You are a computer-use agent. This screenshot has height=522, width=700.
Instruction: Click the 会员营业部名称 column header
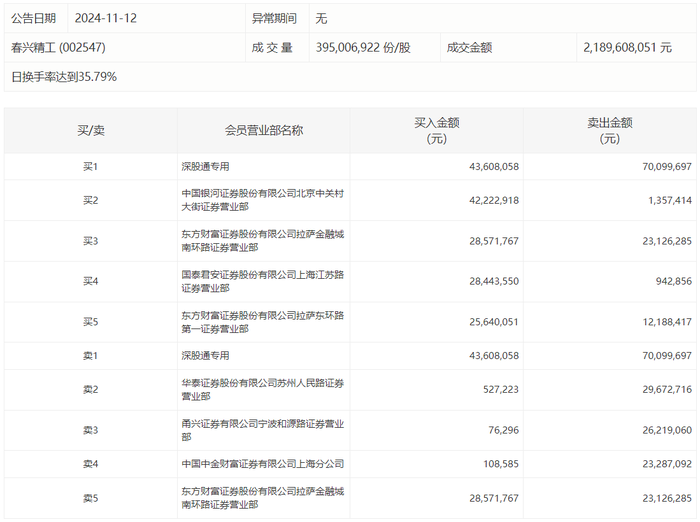tap(263, 130)
